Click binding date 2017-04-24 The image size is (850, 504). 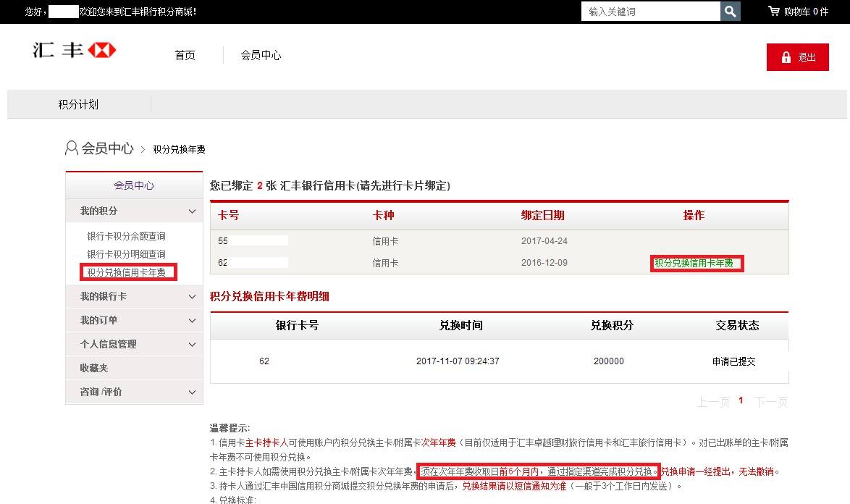544,240
